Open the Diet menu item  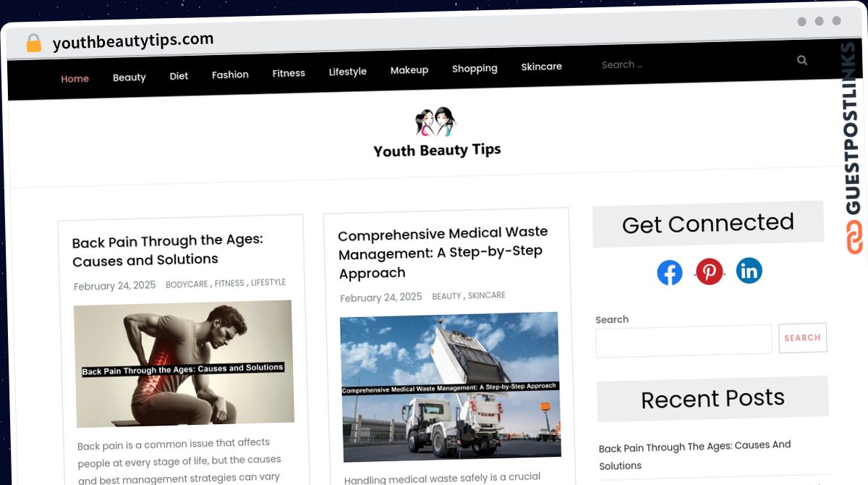[179, 76]
